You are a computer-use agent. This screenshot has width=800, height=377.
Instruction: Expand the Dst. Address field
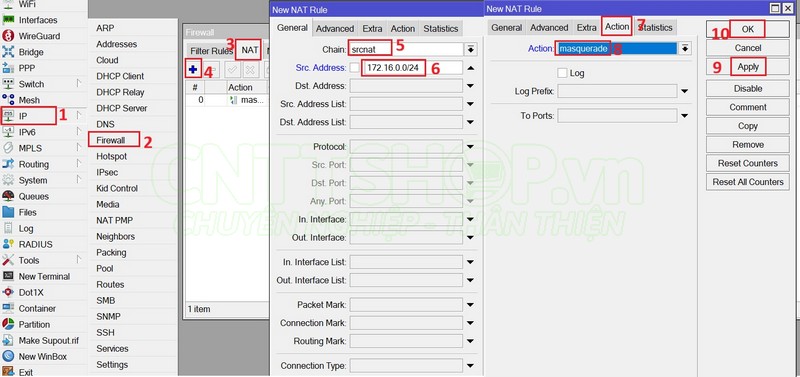click(x=470, y=86)
